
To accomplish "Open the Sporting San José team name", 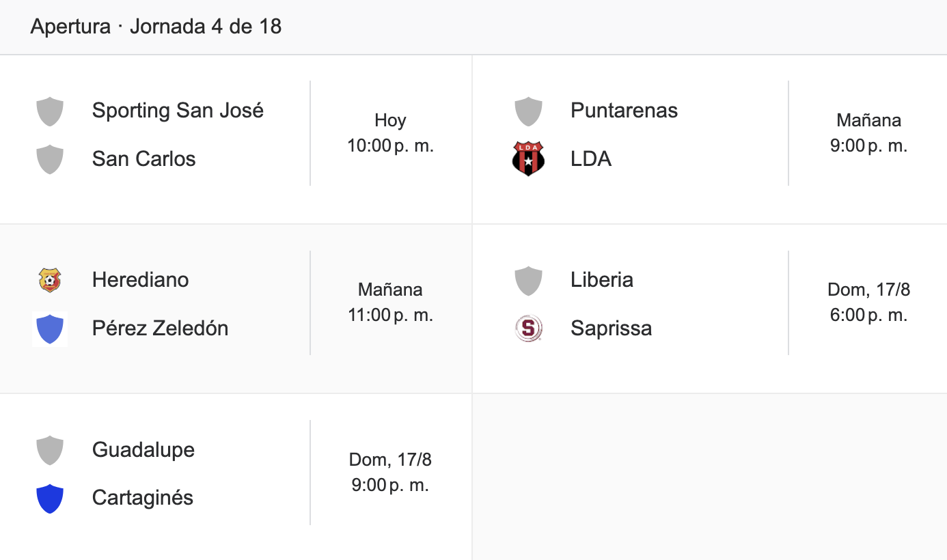I will [178, 111].
